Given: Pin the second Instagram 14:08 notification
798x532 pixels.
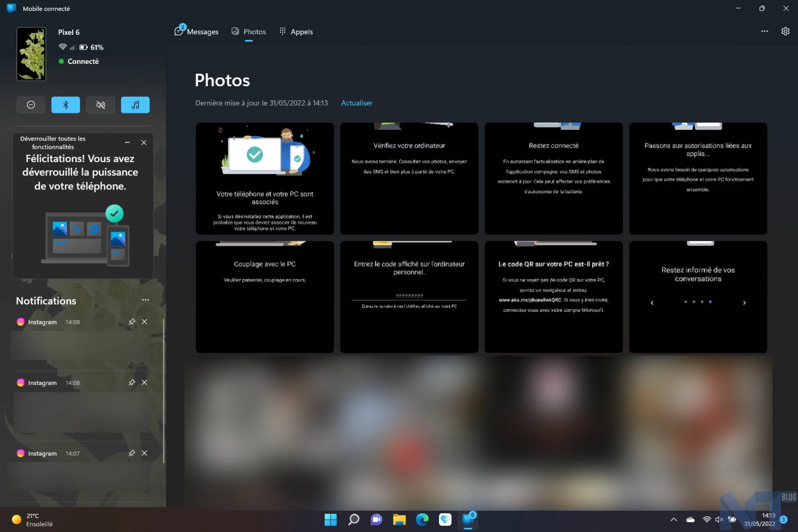Looking at the screenshot, I should click(x=132, y=382).
